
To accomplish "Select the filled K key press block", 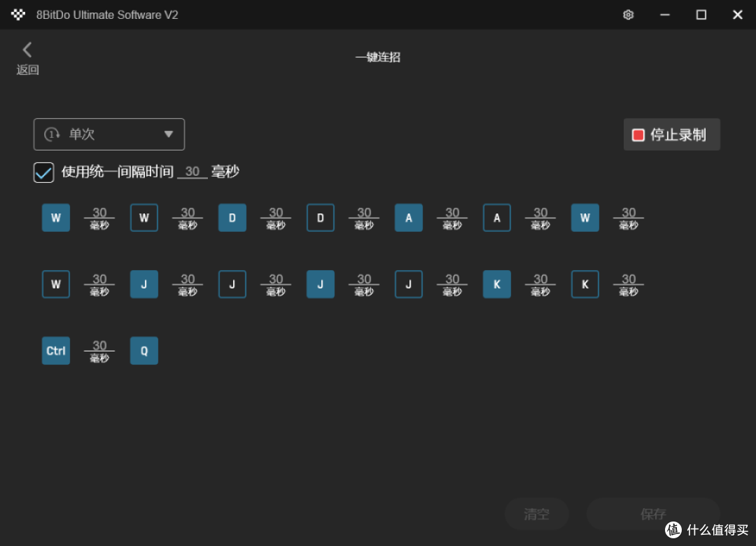I will [x=497, y=284].
